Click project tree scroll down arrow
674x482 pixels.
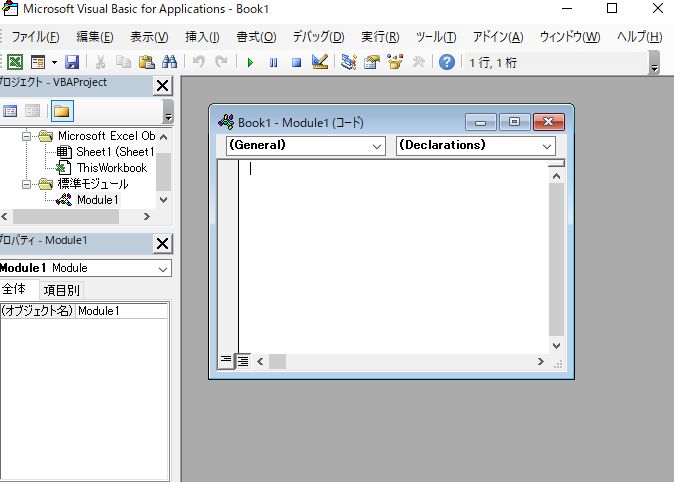click(163, 200)
